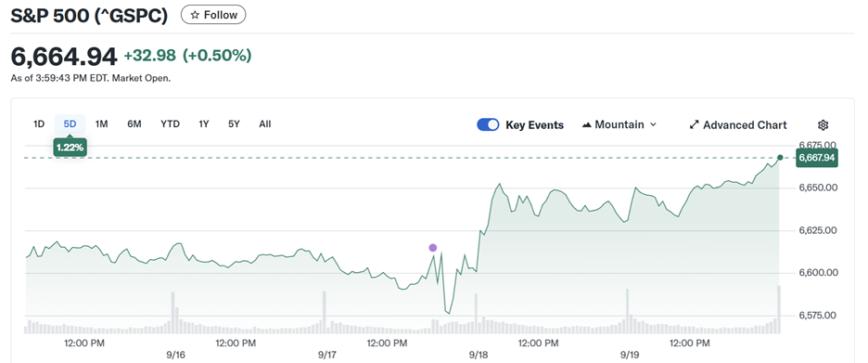This screenshot has height=363, width=868.
Task: Select the 5Y time range
Action: click(x=234, y=124)
